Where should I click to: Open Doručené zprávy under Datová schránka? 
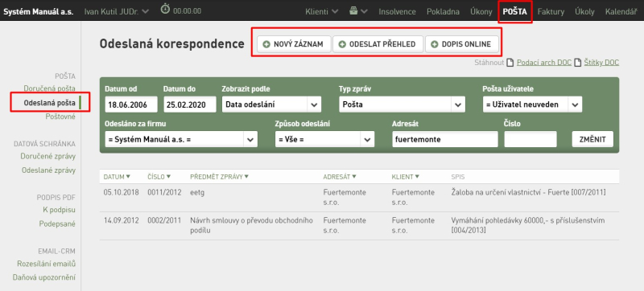(x=48, y=156)
